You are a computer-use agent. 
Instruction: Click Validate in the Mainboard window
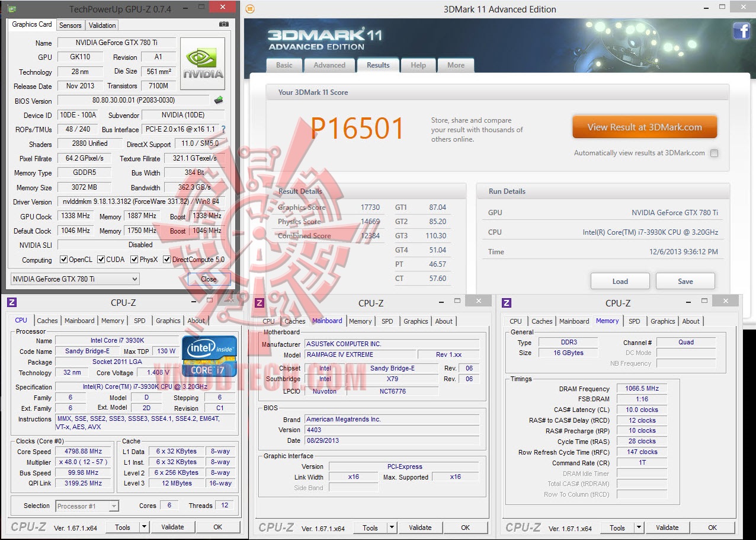point(420,528)
